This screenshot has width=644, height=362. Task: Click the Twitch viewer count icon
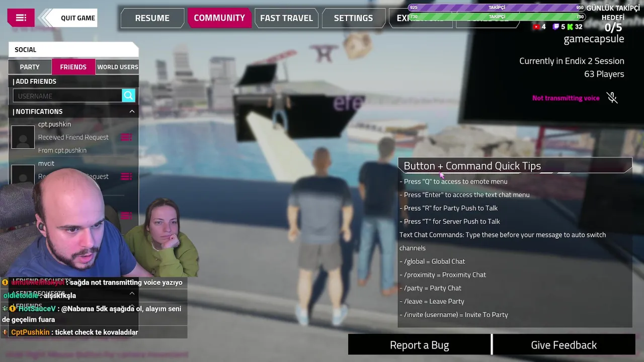point(555,27)
